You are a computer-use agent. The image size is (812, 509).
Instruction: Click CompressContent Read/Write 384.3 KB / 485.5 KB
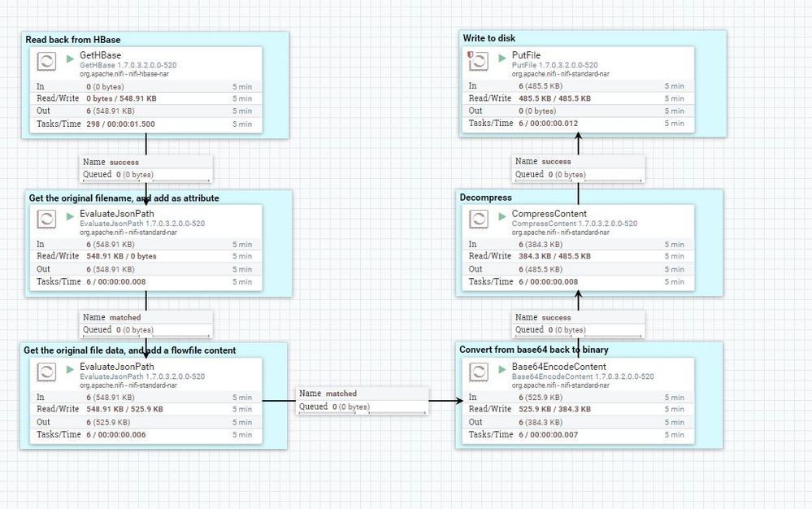pos(554,256)
